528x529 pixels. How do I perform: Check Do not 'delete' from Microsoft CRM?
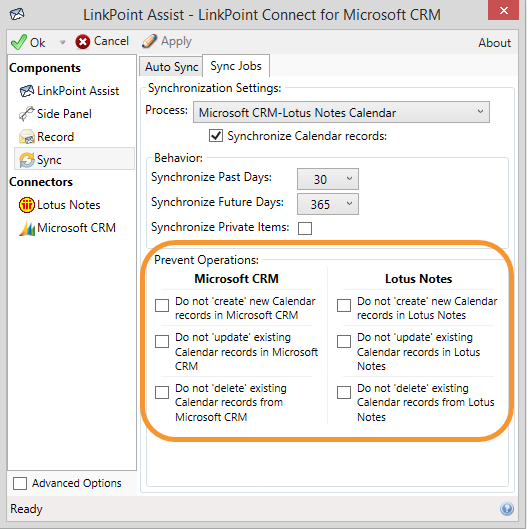[x=162, y=392]
